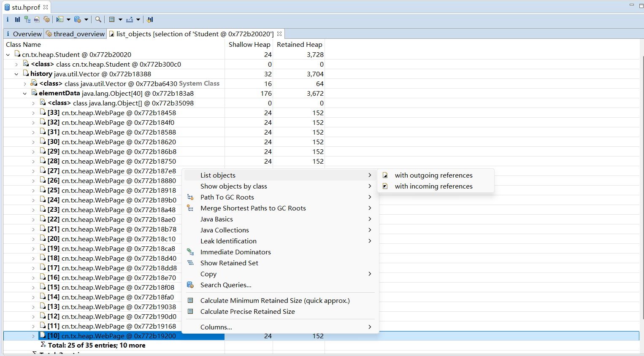Open the histogram toolbar icon
Screen dimensions: 644x356
17,19
